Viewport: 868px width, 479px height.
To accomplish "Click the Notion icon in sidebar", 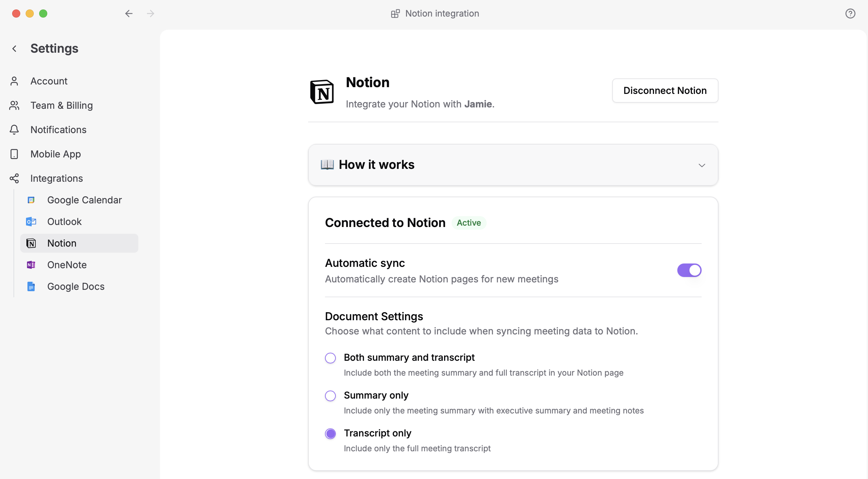I will point(31,243).
